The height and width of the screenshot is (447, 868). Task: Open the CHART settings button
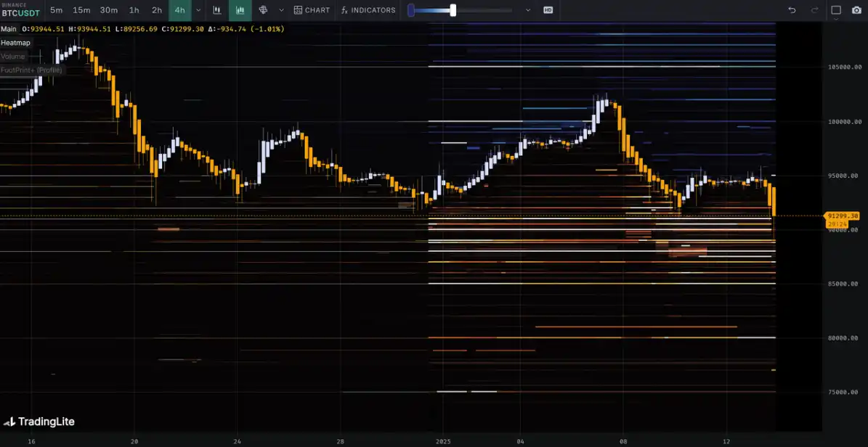pyautogui.click(x=312, y=10)
